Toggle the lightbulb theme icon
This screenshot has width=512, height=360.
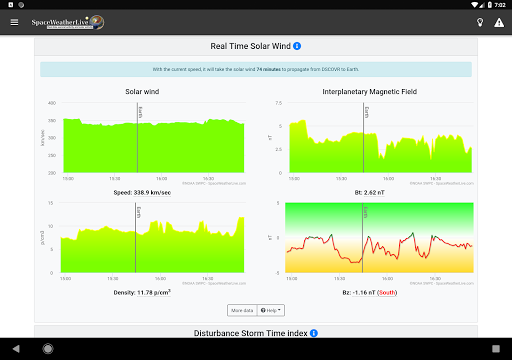pos(480,22)
